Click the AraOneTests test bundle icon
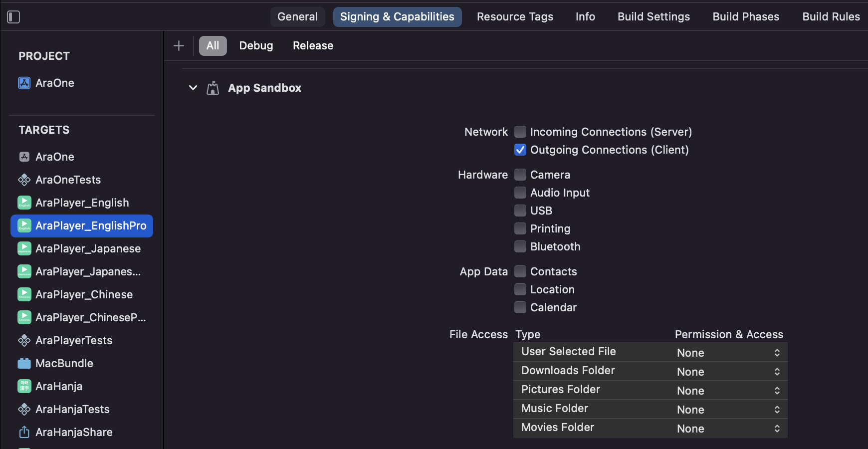The height and width of the screenshot is (449, 868). (24, 180)
